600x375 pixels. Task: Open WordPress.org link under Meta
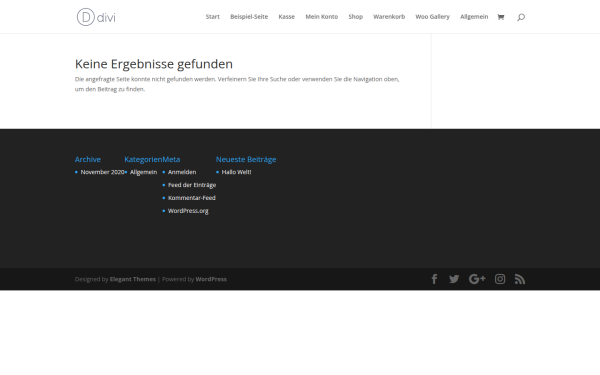tap(188, 211)
